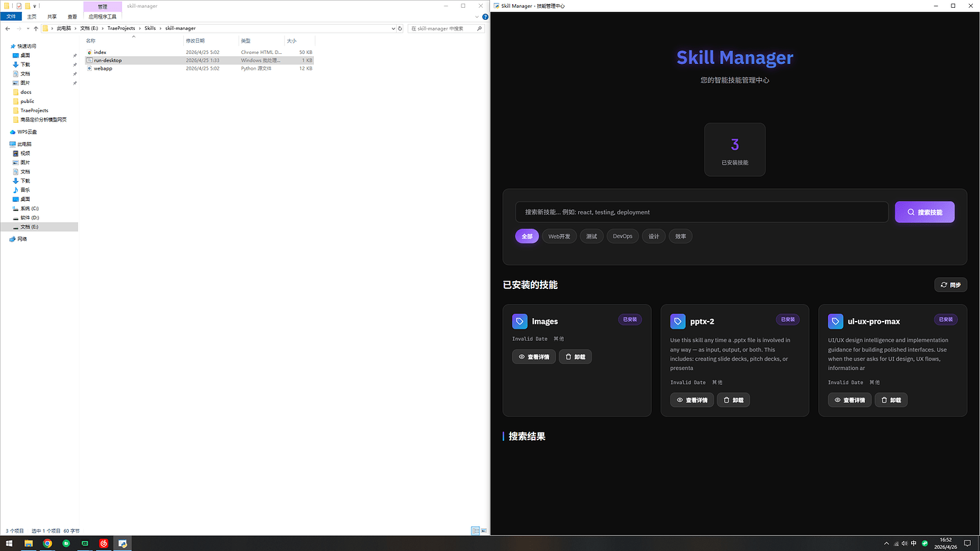The image size is (980, 551).
Task: Select 软件 (D:) drive
Action: click(29, 218)
